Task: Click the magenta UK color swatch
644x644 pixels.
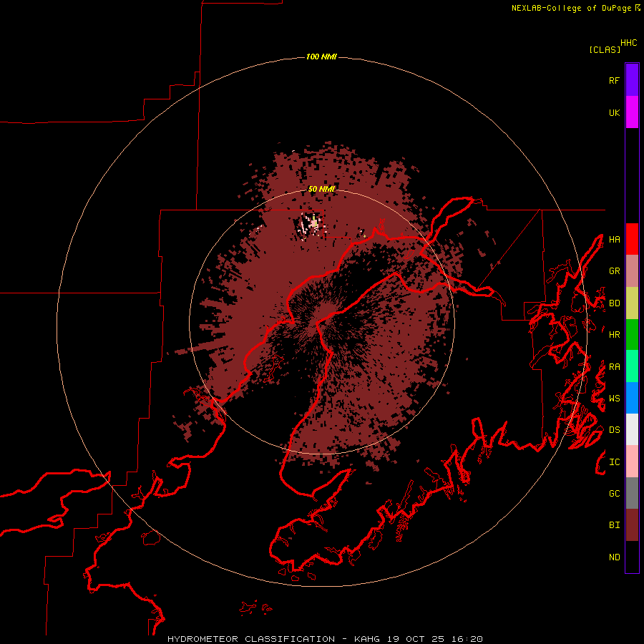Action: click(x=632, y=112)
